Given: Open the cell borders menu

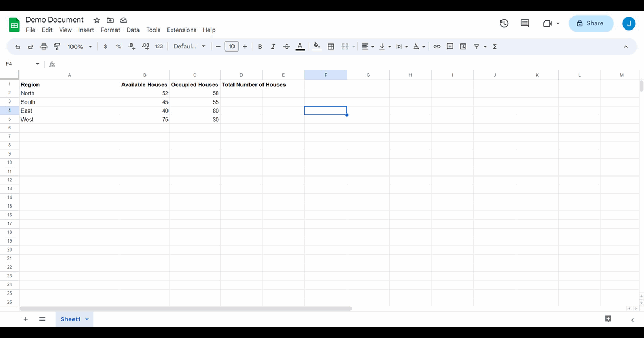Looking at the screenshot, I should coord(331,47).
